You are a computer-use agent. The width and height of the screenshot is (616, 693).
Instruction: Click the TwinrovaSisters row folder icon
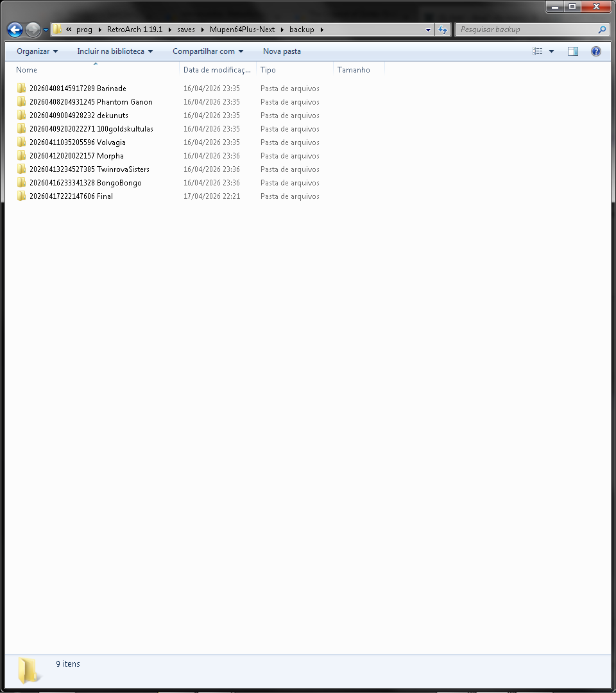pos(22,169)
